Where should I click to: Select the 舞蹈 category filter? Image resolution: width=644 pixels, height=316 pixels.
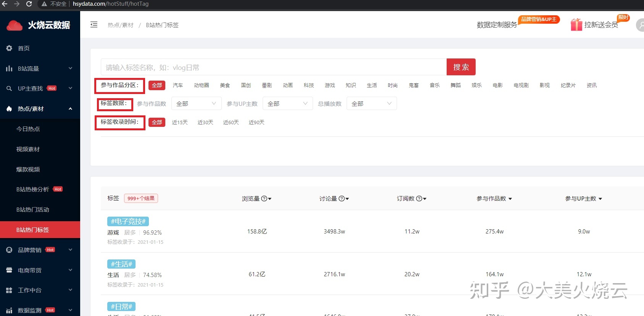click(x=456, y=85)
